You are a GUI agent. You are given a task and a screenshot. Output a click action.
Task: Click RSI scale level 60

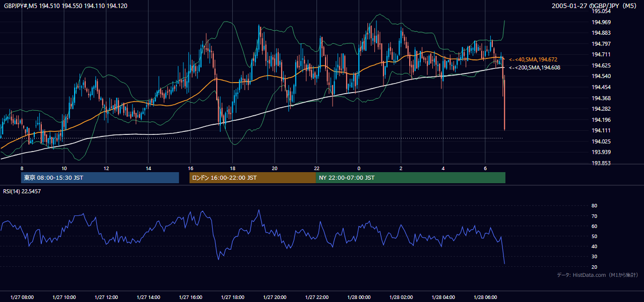pyautogui.click(x=594, y=226)
